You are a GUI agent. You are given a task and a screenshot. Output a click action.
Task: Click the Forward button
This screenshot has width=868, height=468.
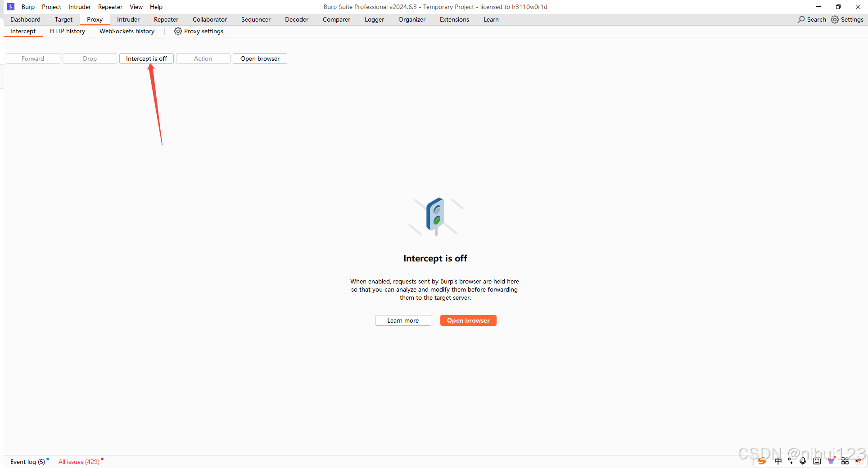pos(33,58)
